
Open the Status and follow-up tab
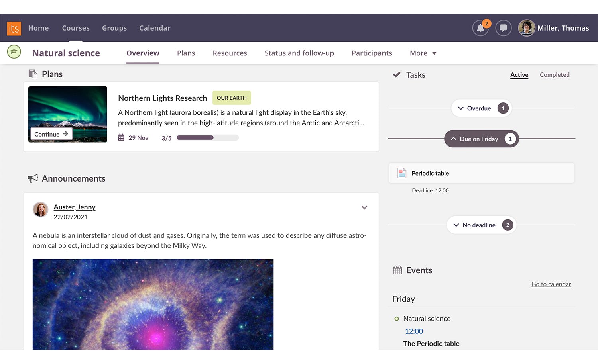click(299, 53)
